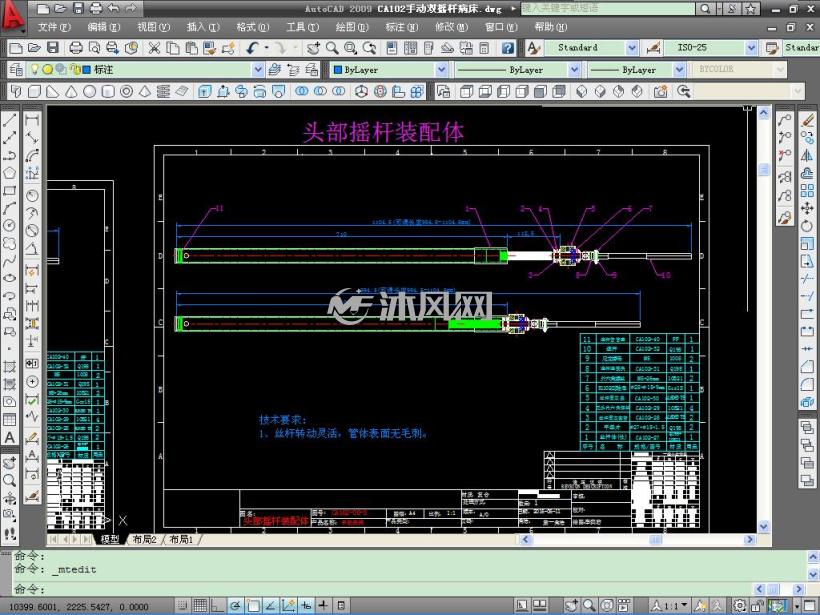Screen dimensions: 820x615
Task: Click the Save floppy disk icon
Action: [x=53, y=48]
